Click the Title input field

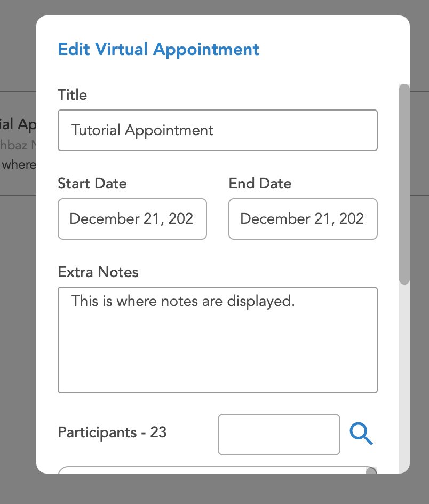pyautogui.click(x=218, y=130)
